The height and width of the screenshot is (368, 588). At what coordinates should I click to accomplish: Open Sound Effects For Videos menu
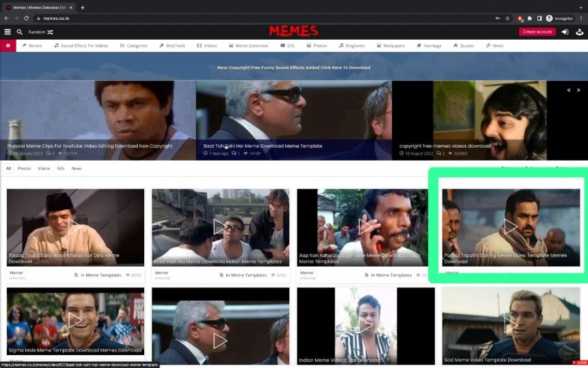click(x=81, y=45)
